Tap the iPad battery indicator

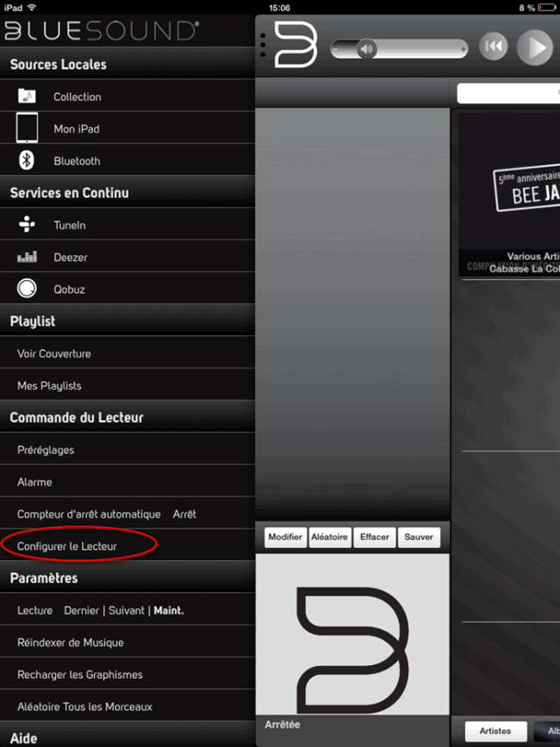pyautogui.click(x=548, y=8)
